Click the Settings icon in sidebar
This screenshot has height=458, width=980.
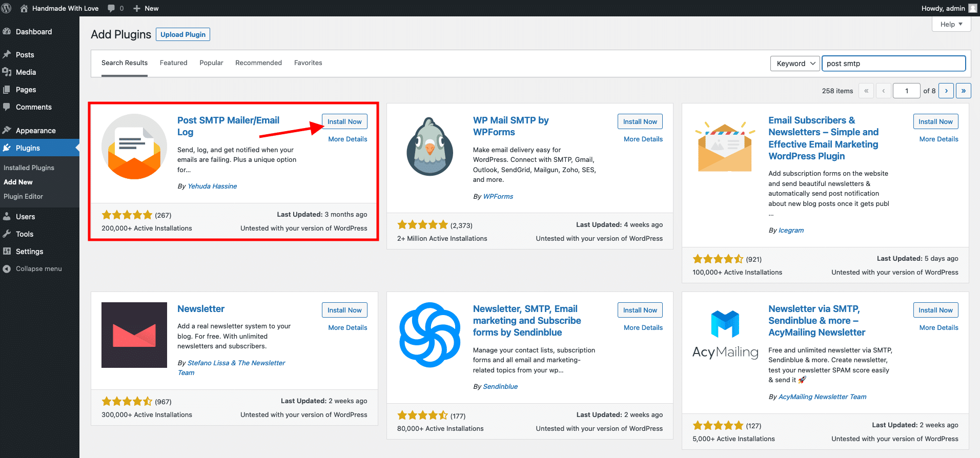click(x=7, y=252)
